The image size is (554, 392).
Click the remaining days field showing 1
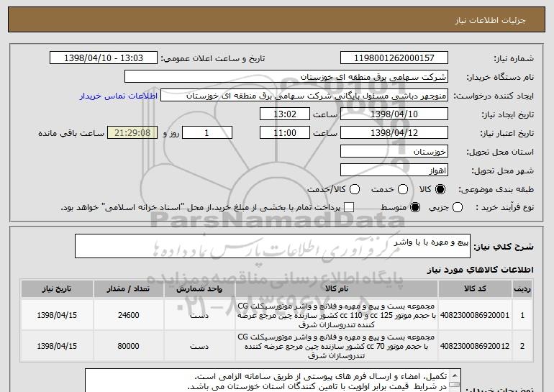[x=207, y=133]
